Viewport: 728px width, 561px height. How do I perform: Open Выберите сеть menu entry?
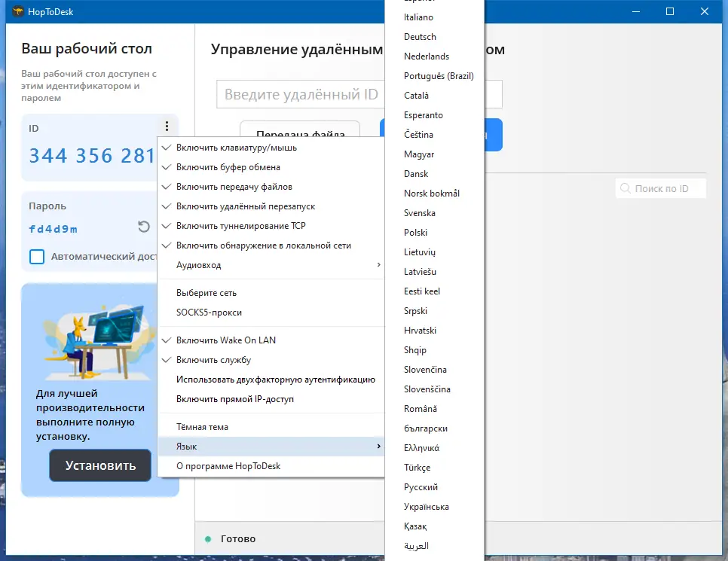coord(271,293)
